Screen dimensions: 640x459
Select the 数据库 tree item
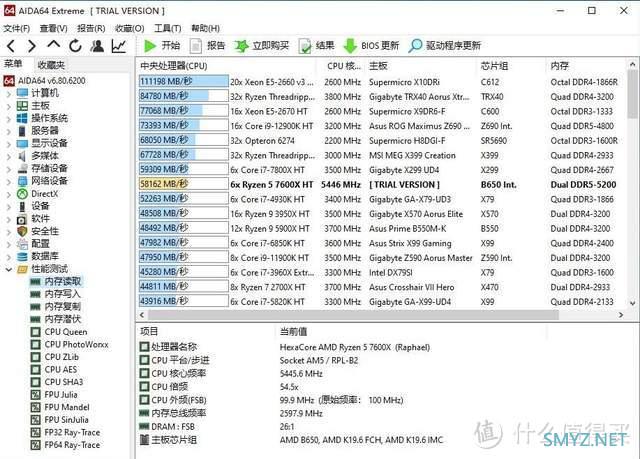[x=38, y=257]
